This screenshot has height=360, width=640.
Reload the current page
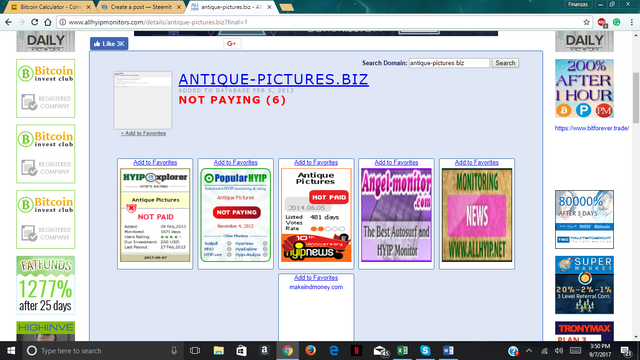pos(35,22)
